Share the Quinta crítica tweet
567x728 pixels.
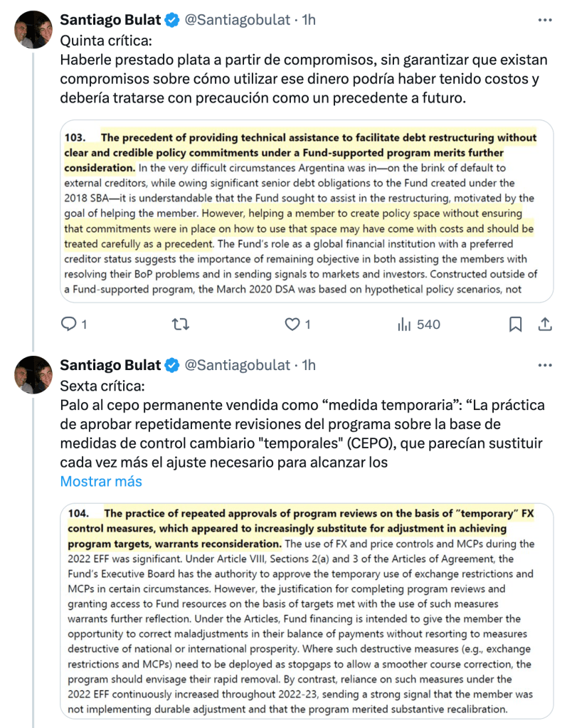pos(545,325)
